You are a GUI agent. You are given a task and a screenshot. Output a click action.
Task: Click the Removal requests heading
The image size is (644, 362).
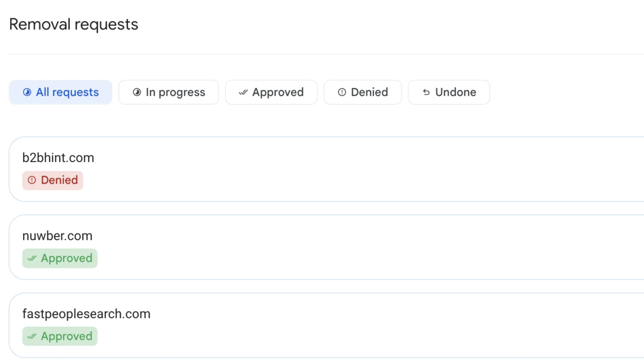point(73,24)
